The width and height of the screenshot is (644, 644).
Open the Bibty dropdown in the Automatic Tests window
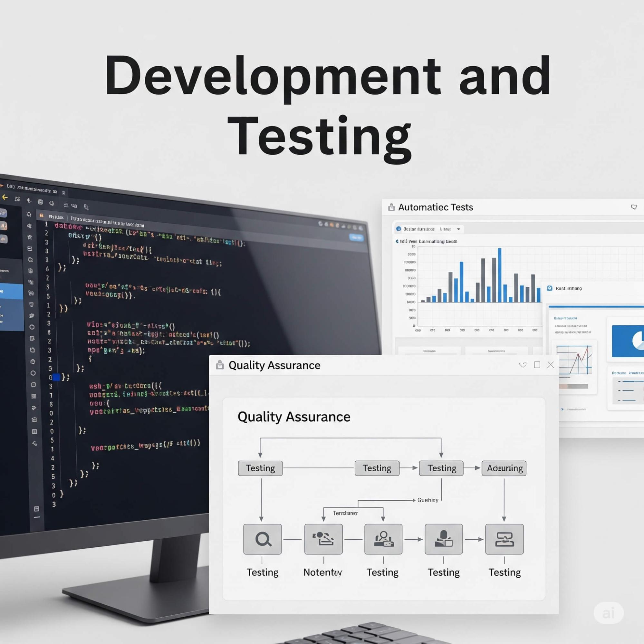[x=459, y=229]
